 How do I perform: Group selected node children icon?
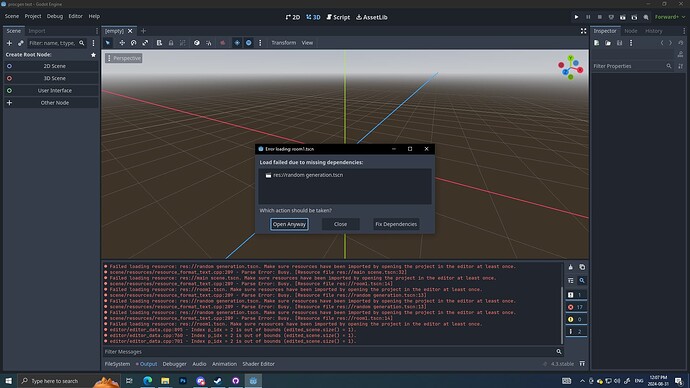coord(183,43)
